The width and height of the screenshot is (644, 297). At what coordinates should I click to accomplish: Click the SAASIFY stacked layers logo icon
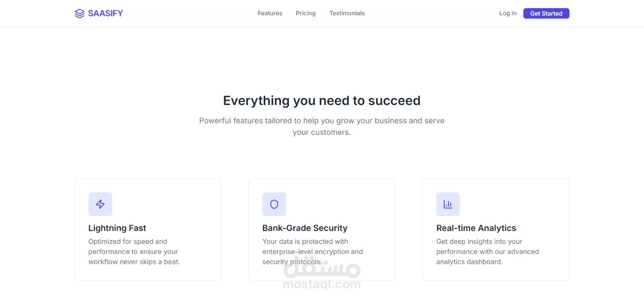coord(79,14)
